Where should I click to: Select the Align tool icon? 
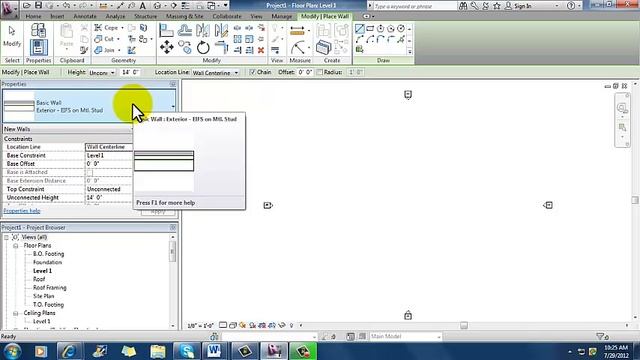[x=166, y=31]
